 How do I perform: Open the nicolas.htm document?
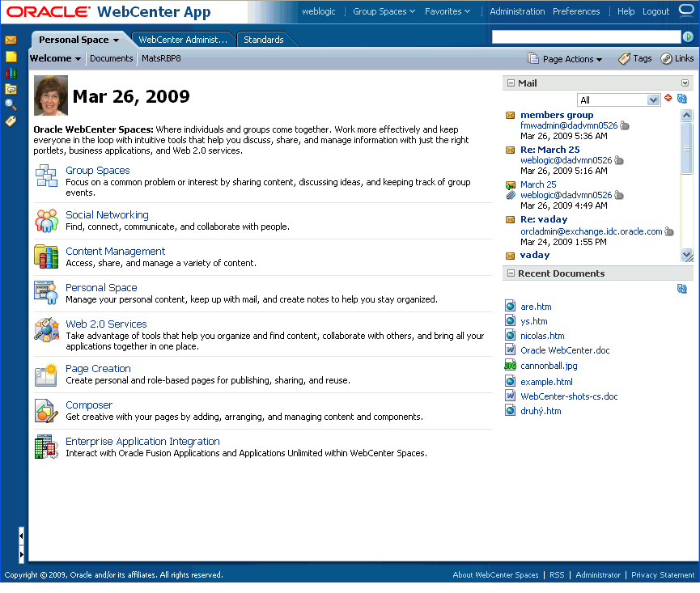[542, 336]
